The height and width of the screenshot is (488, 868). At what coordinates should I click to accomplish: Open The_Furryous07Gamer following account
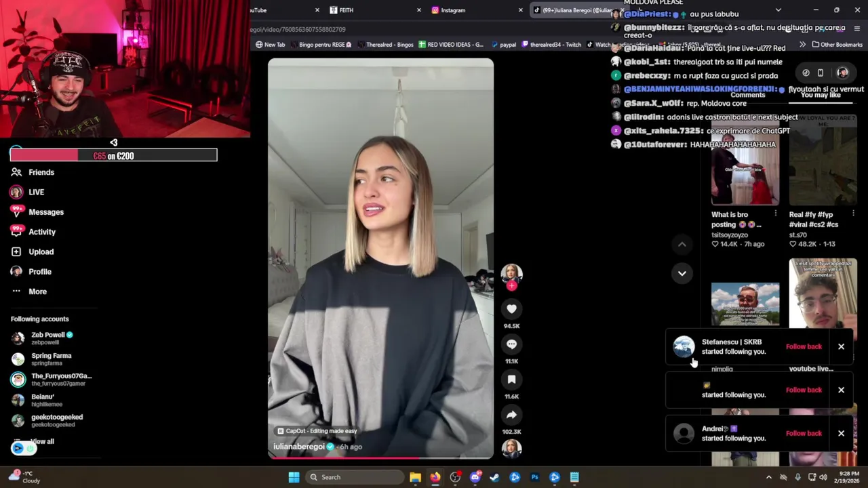pyautogui.click(x=52, y=380)
